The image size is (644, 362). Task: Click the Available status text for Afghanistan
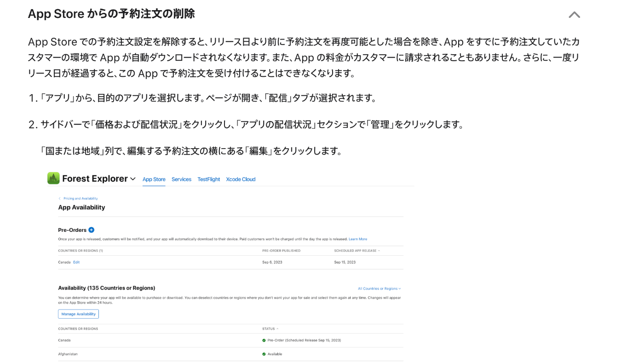(275, 354)
